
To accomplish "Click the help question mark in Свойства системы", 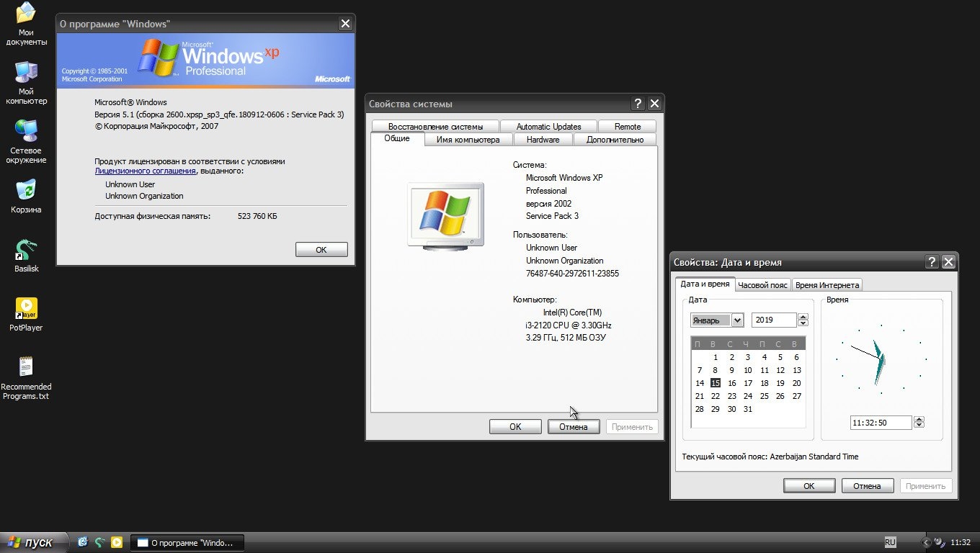I will (x=637, y=104).
